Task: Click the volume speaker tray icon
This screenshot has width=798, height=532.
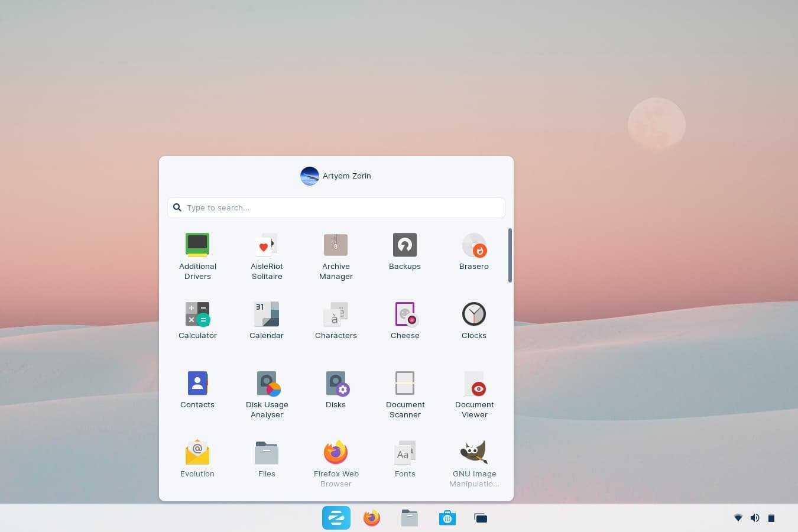Action: coord(755,518)
